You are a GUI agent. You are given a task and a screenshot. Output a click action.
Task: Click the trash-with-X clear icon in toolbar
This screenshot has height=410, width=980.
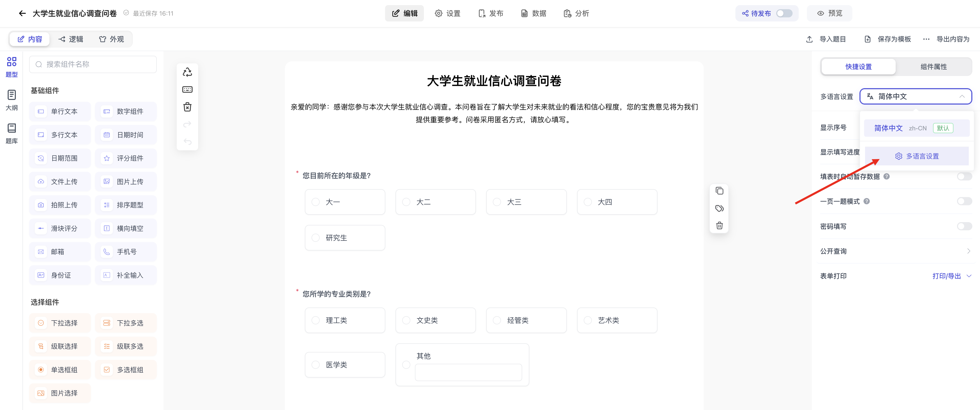(x=187, y=107)
